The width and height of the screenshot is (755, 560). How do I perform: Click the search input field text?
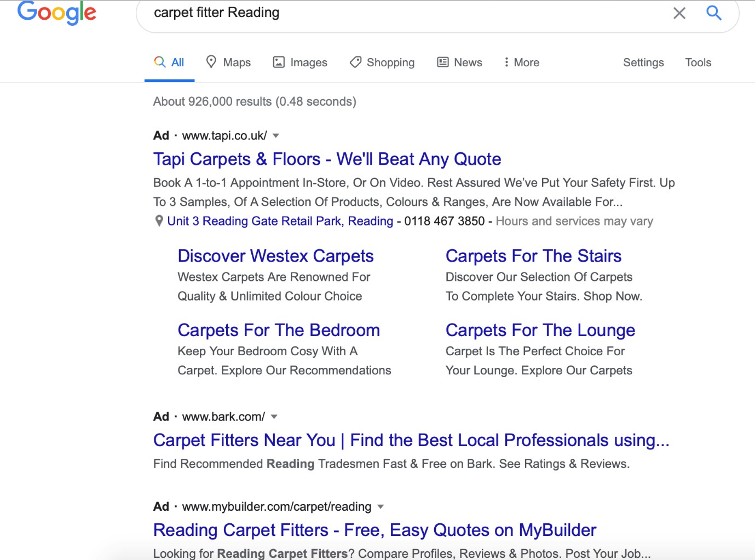[217, 13]
